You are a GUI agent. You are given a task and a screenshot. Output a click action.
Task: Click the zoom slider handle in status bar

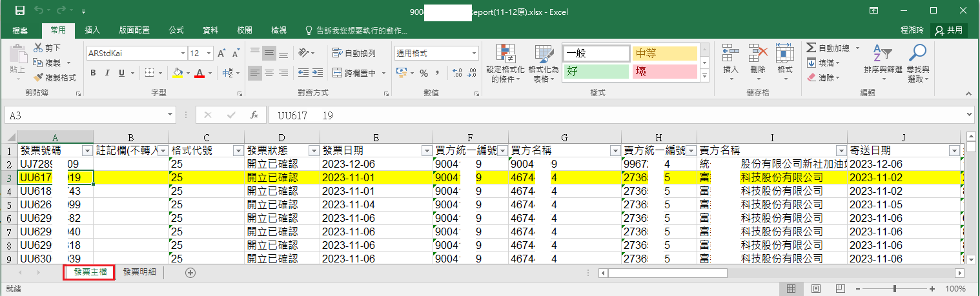coord(895,288)
